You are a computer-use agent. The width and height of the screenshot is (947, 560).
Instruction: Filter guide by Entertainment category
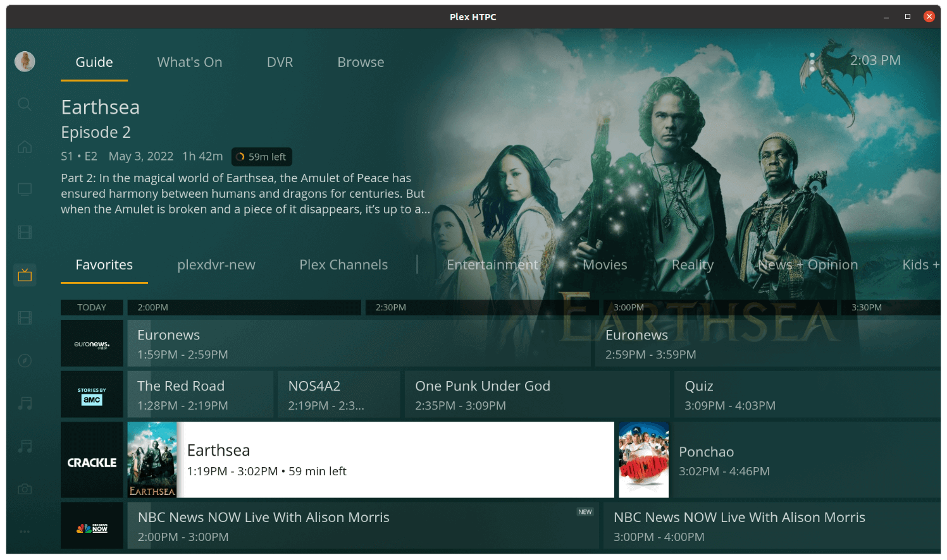(493, 265)
